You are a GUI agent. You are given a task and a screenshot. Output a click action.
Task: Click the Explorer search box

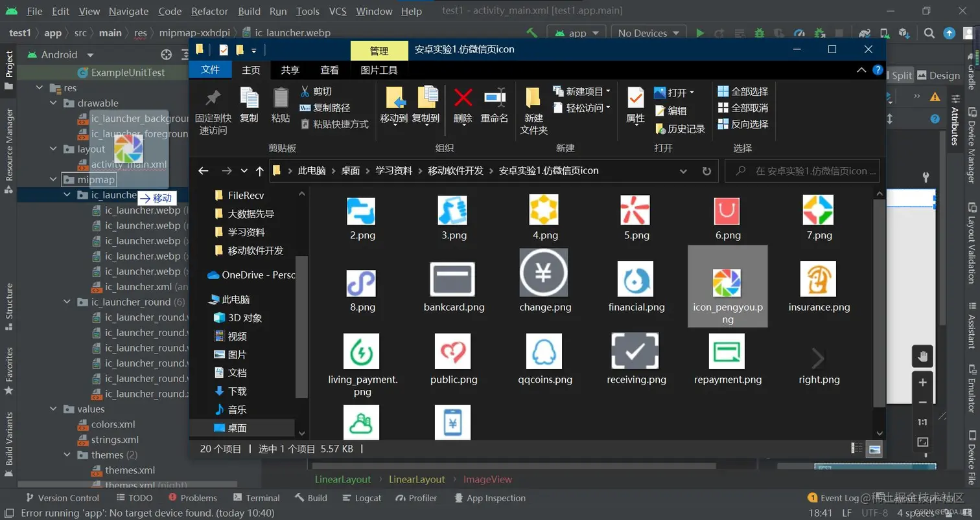(802, 171)
